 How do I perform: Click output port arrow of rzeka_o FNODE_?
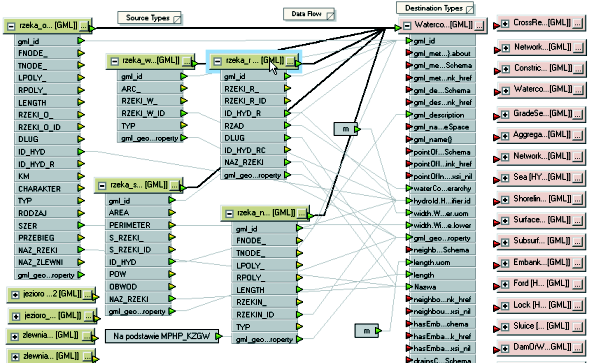tap(81, 53)
